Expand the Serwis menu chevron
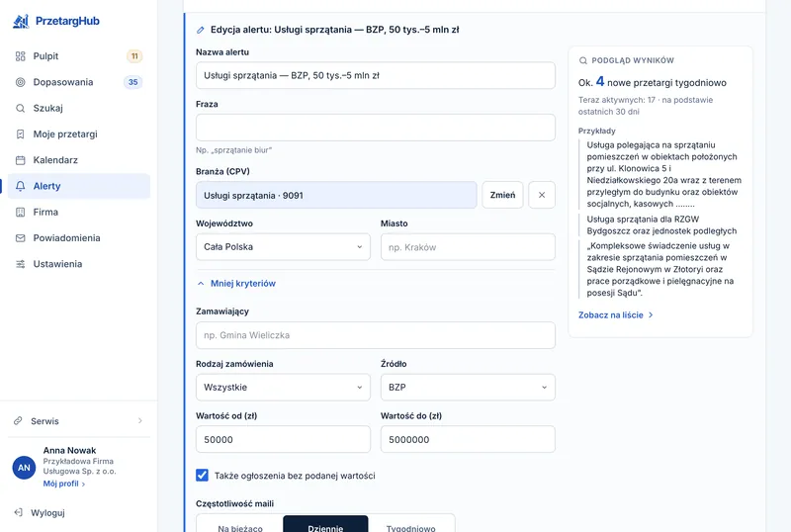 [140, 421]
